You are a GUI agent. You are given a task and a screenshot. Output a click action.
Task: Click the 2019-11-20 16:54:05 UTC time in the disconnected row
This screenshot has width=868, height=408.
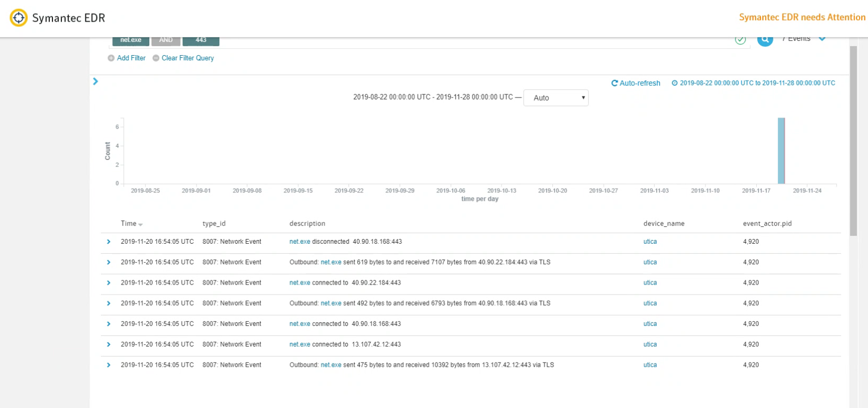(x=157, y=242)
